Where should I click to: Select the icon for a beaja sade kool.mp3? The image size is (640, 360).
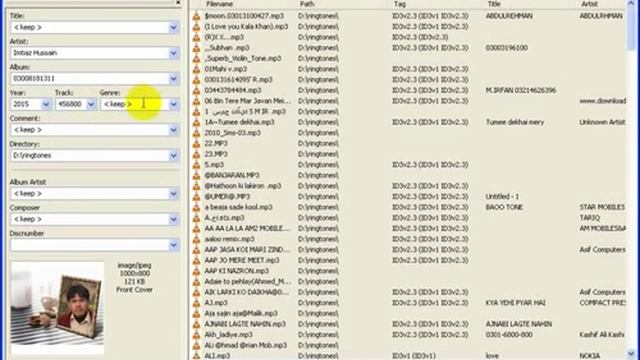[x=196, y=207]
